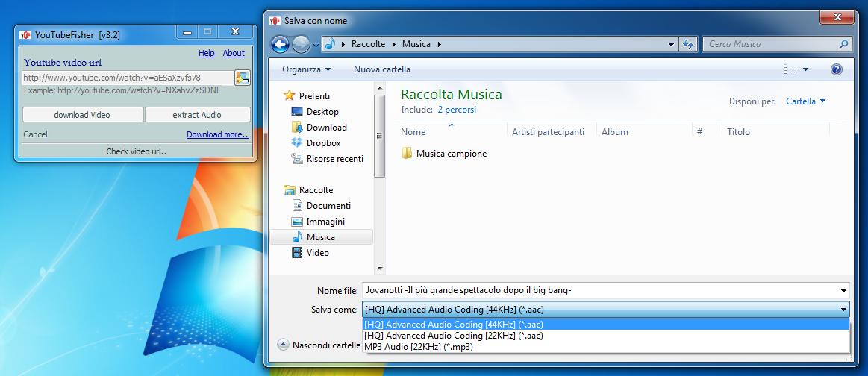Screen dimensions: 868x376
Task: Select the Preferiti star icon
Action: pos(288,95)
